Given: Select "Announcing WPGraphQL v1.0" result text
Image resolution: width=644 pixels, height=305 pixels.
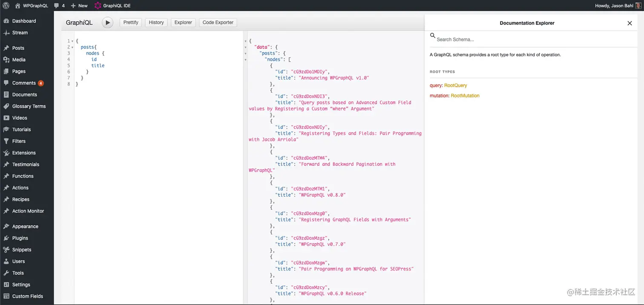Looking at the screenshot, I should [334, 78].
